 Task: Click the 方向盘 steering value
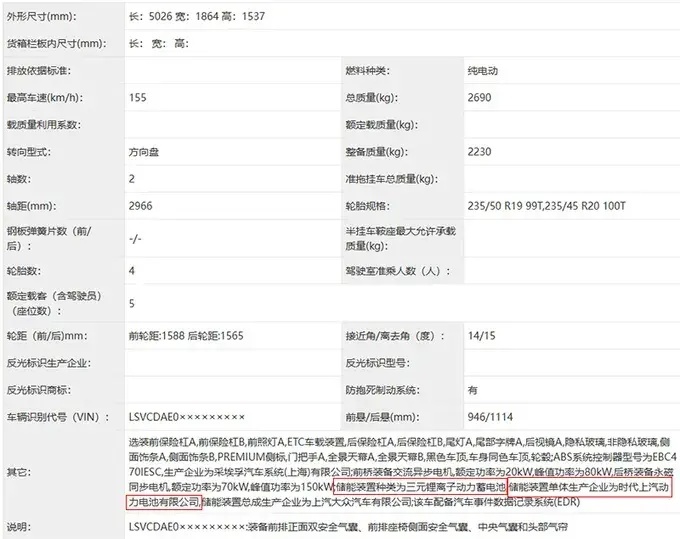144,152
